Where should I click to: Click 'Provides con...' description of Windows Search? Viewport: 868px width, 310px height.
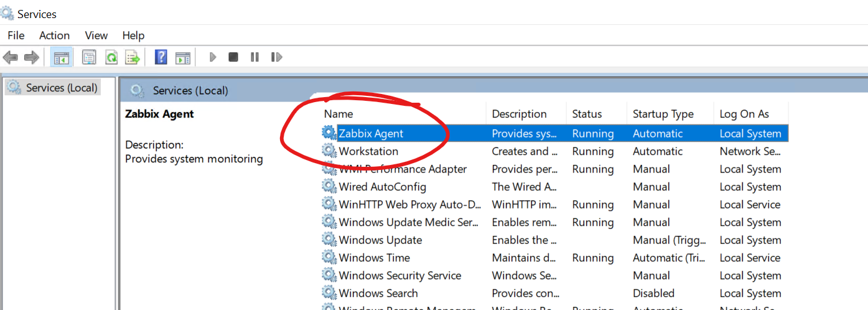coord(524,293)
